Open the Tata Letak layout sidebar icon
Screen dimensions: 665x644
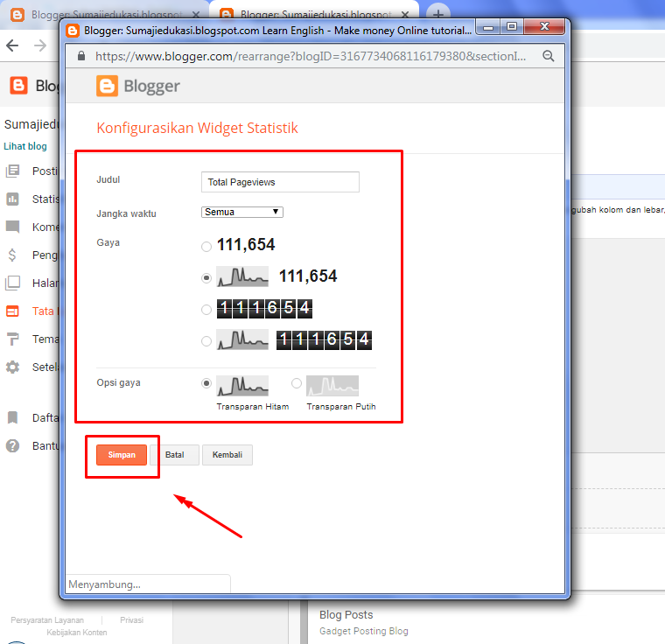[x=13, y=311]
